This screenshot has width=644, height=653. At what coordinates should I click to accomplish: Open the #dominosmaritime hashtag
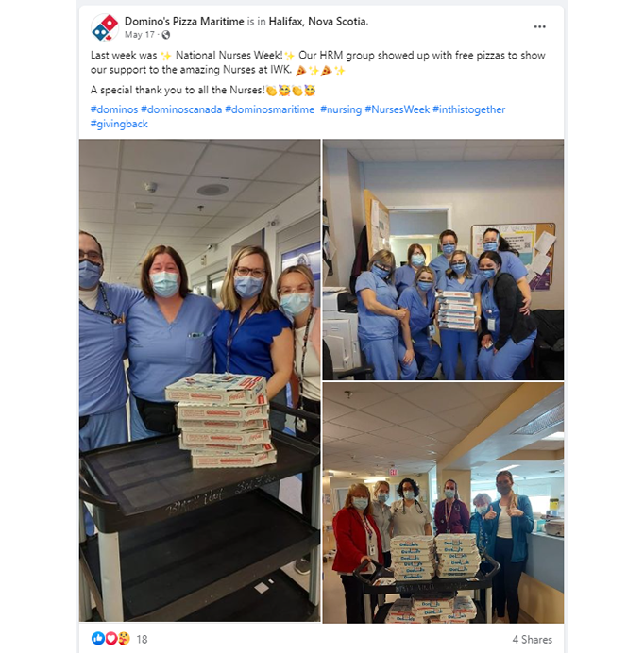(x=270, y=109)
